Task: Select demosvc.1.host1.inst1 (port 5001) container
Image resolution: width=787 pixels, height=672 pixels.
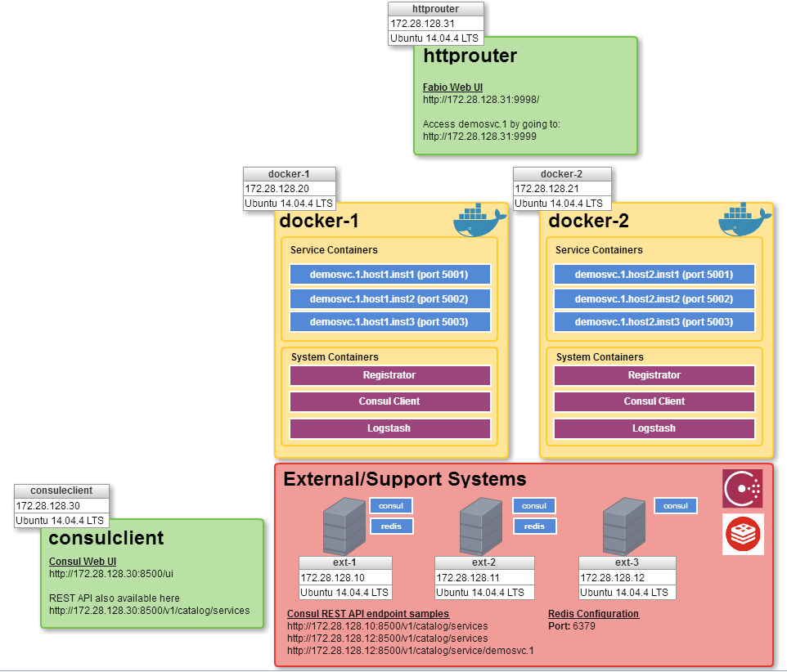Action: pos(390,275)
